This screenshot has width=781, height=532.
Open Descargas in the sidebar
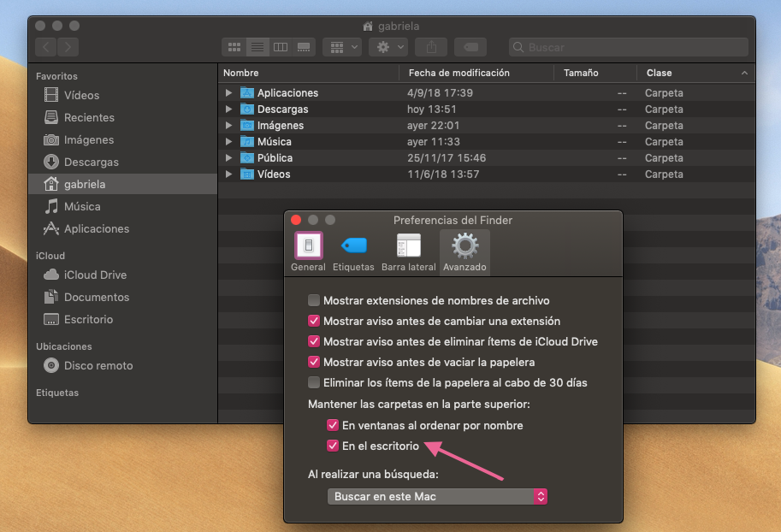[x=123, y=162]
